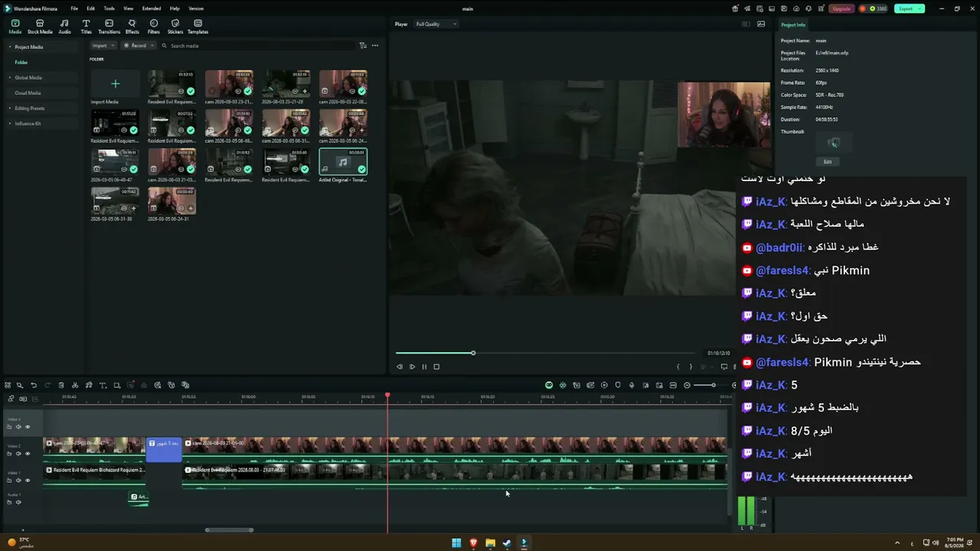Pause the player preview

point(424,367)
